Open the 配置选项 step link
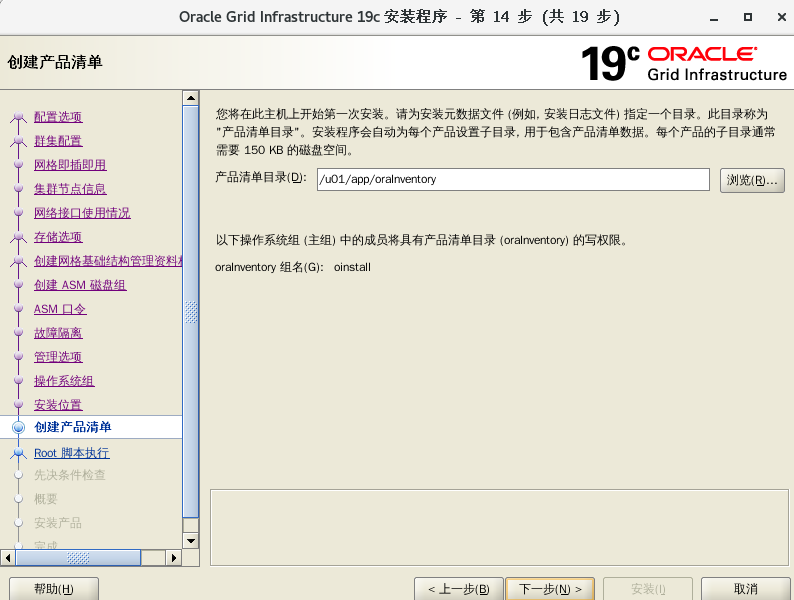This screenshot has width=794, height=600. [58, 117]
